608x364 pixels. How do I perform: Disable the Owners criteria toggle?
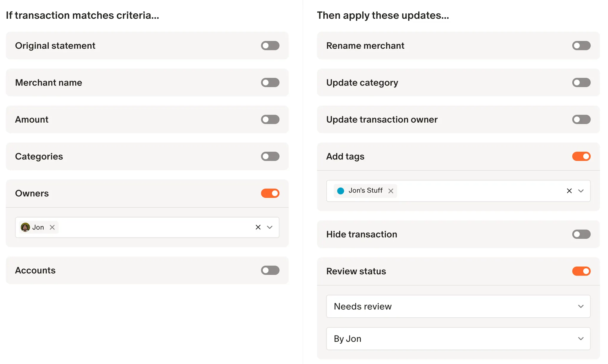click(x=270, y=193)
